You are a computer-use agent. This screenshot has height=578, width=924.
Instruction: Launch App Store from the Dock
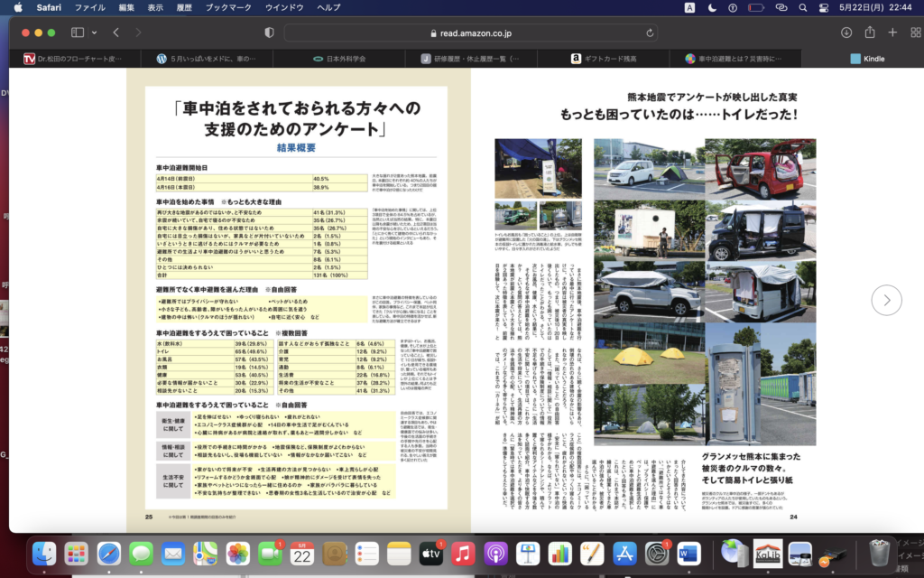pyautogui.click(x=624, y=553)
